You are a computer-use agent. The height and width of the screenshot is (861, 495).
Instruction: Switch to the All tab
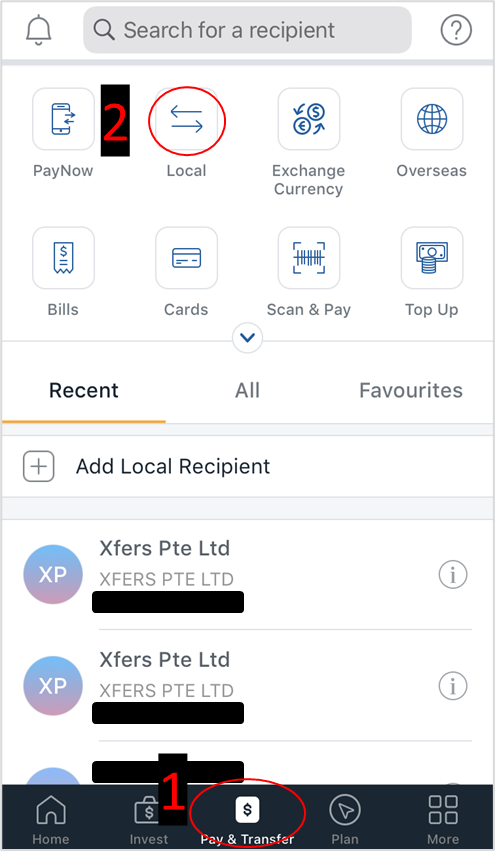tap(247, 390)
